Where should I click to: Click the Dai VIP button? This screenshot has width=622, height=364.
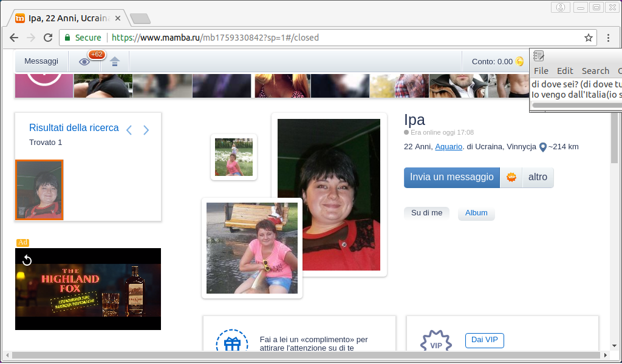click(x=484, y=340)
